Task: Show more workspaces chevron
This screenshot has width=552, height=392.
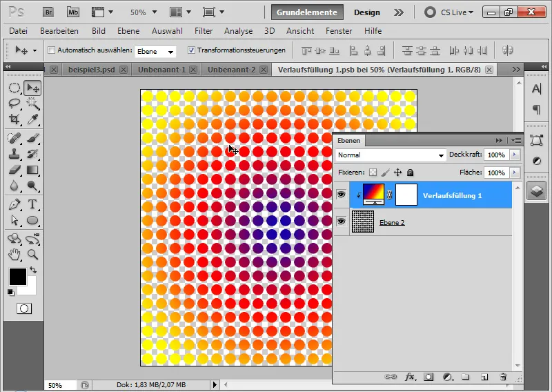Action: pyautogui.click(x=399, y=12)
